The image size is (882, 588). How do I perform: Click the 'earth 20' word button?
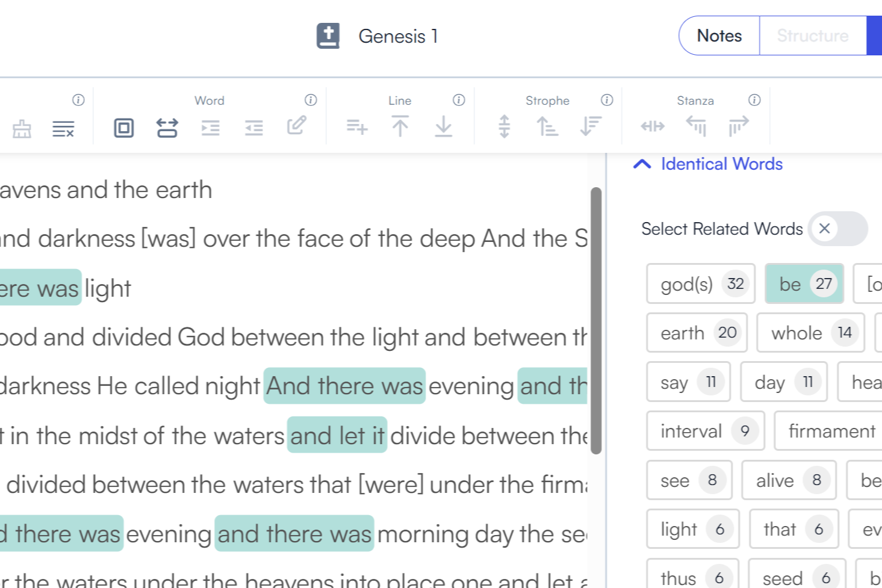(x=696, y=332)
